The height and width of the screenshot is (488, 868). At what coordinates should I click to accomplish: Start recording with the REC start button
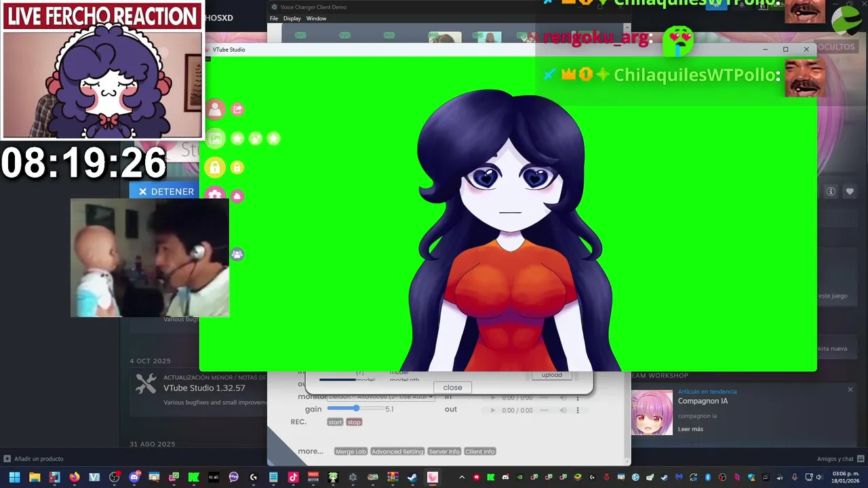point(335,422)
